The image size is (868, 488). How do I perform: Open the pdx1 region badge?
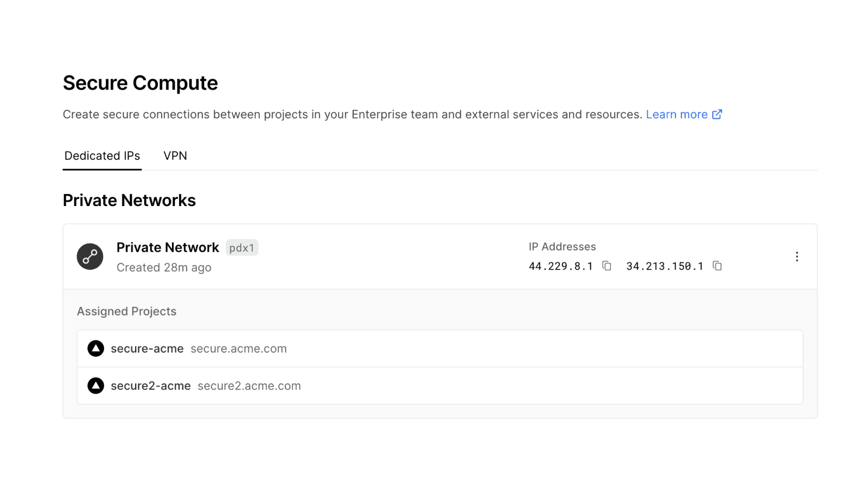pyautogui.click(x=242, y=248)
